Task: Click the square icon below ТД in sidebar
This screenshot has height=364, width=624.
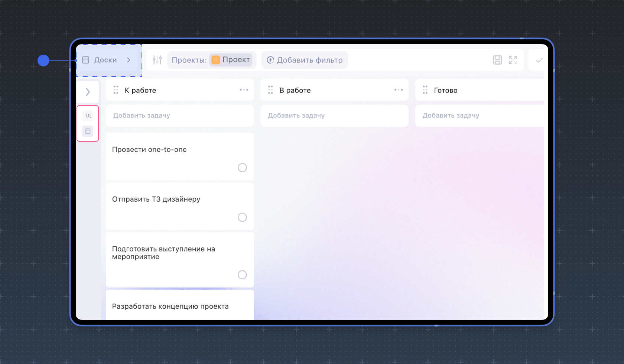Action: pyautogui.click(x=88, y=131)
